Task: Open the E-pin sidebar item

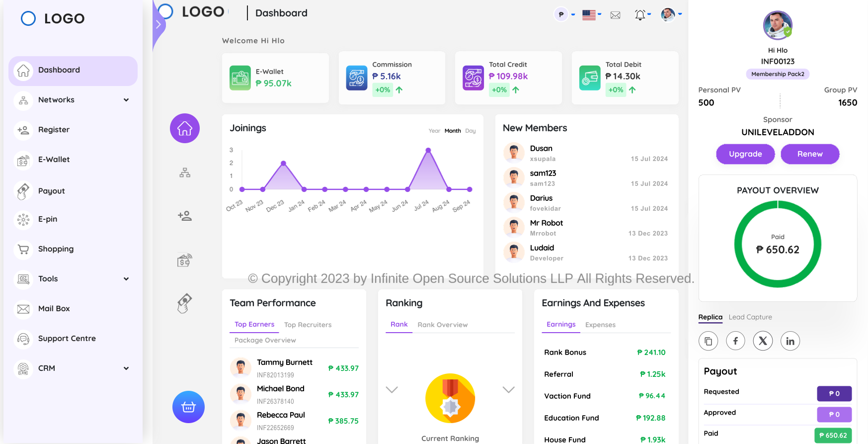Action: [73, 219]
